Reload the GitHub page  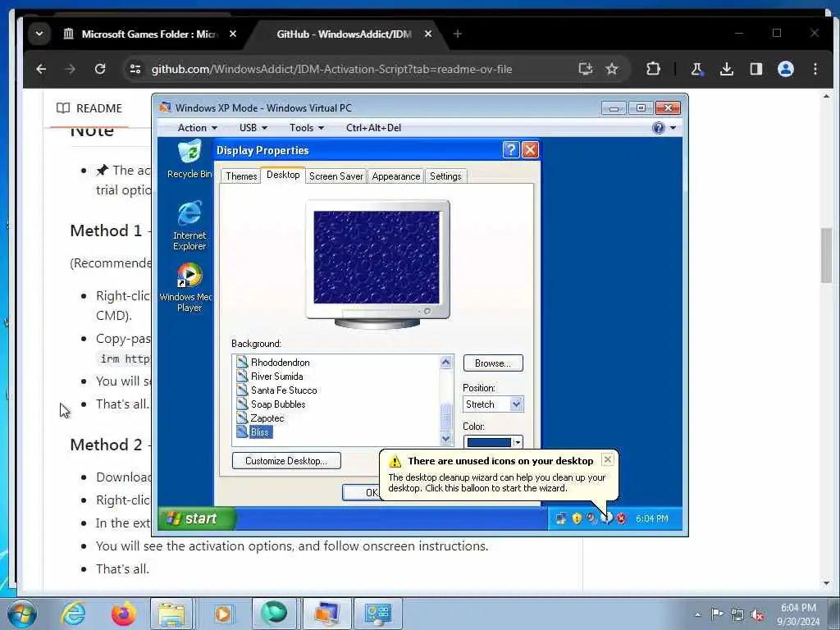pos(99,69)
